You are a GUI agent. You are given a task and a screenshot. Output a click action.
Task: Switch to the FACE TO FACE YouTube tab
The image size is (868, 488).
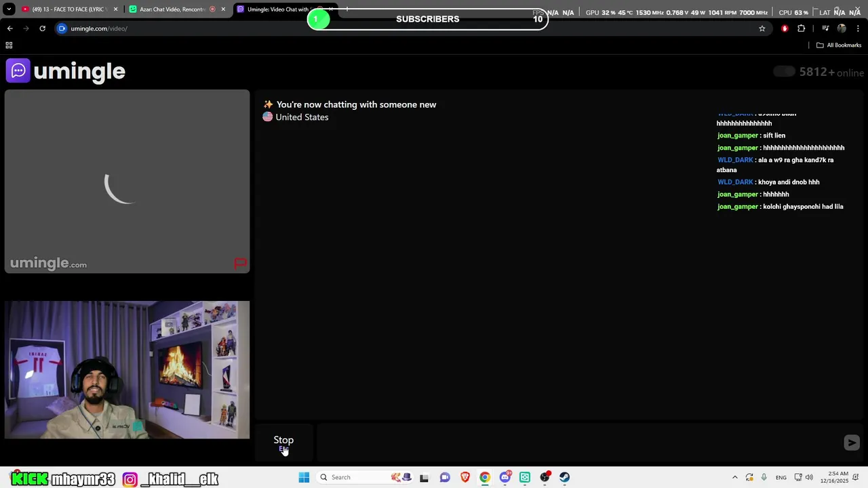pyautogui.click(x=68, y=9)
